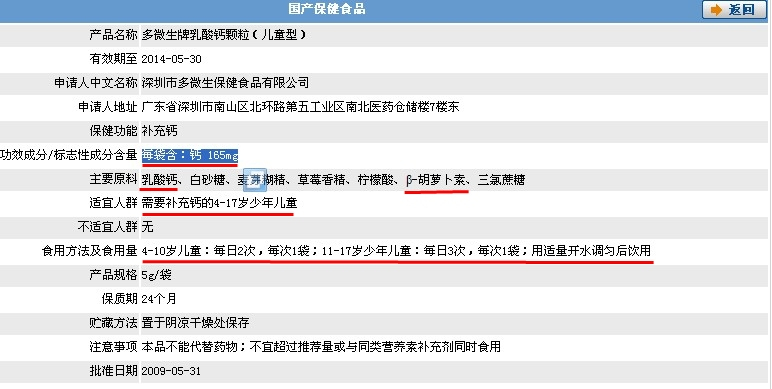Click ingredient 三氯蔗糖
Screen dimensions: 772x389
click(x=501, y=180)
